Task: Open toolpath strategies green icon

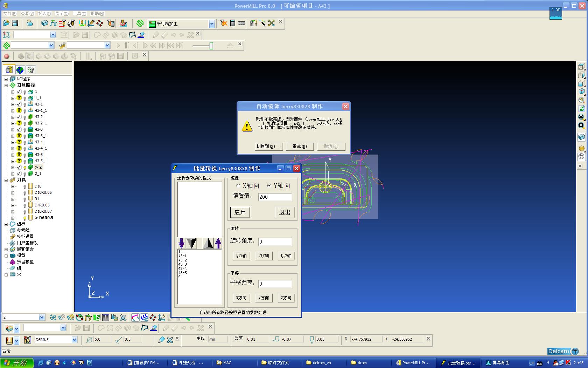Action: click(x=140, y=23)
